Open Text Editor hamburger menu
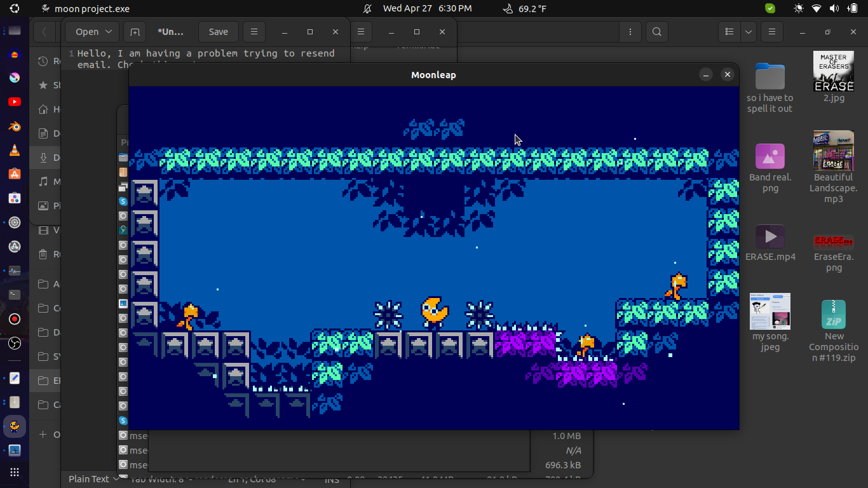Viewport: 868px width, 488px height. (254, 32)
